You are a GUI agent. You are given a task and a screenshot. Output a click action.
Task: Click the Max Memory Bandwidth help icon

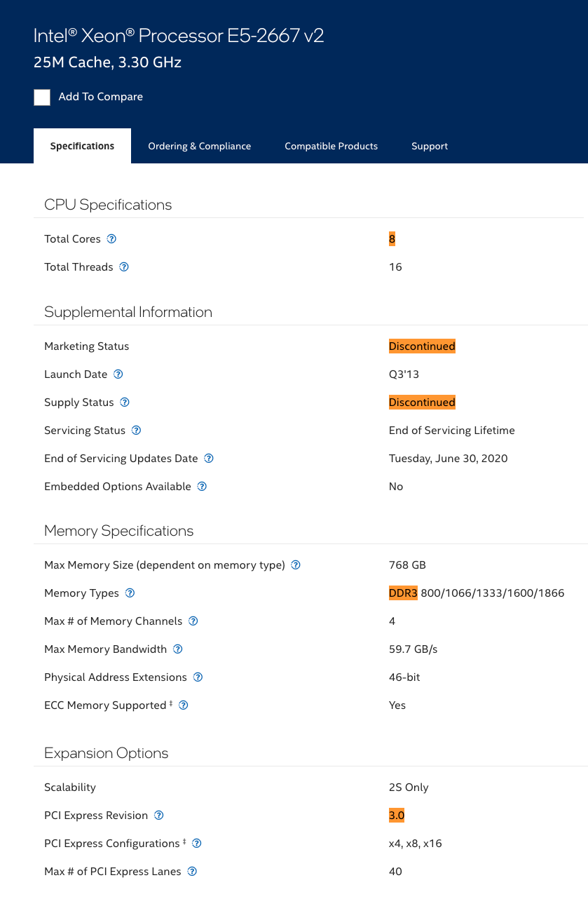click(177, 649)
